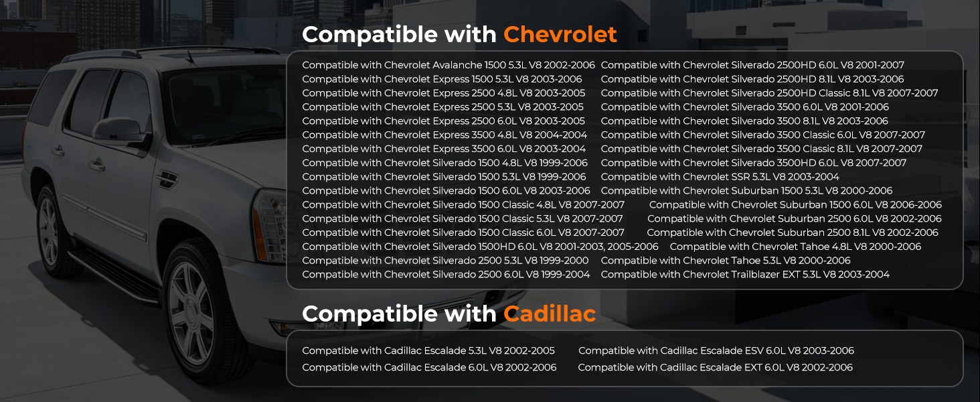
Task: Click the Chevrolet Tahoe 5.3L V8 line
Action: (726, 261)
